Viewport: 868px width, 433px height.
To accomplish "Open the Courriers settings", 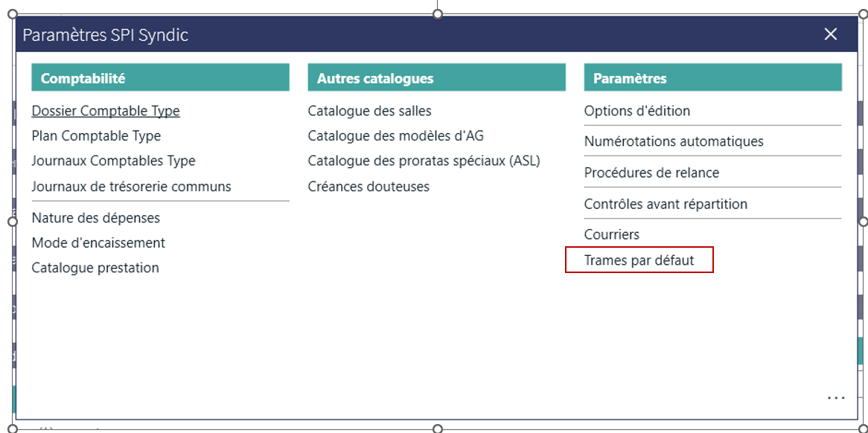I will (x=612, y=234).
